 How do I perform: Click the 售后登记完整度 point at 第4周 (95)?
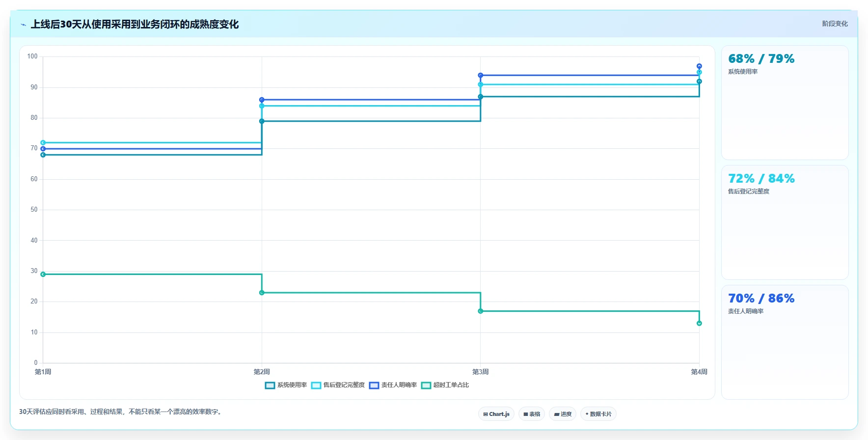click(699, 72)
